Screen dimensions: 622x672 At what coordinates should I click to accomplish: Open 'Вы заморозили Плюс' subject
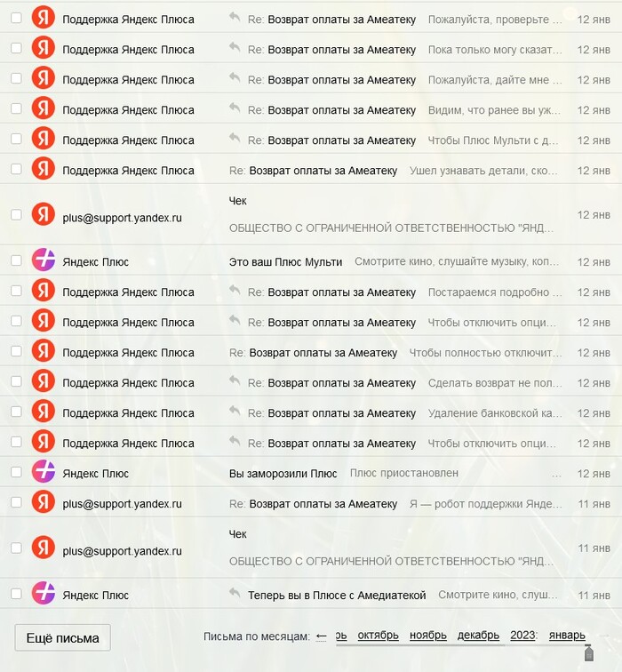pos(283,474)
